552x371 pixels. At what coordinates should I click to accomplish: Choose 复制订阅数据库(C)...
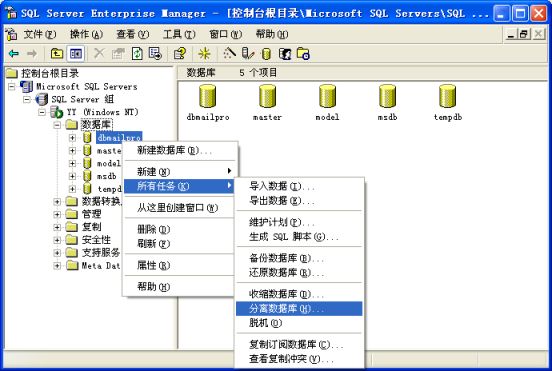299,344
